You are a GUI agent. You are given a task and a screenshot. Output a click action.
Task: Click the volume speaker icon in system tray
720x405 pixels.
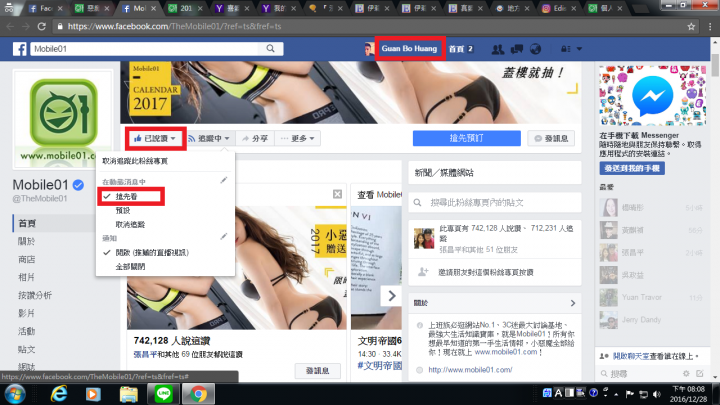(x=657, y=394)
